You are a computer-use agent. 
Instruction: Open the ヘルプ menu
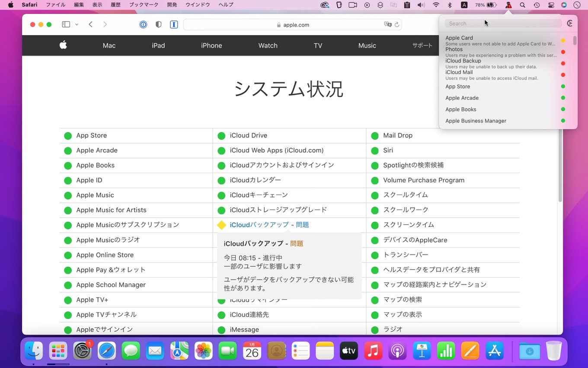[x=226, y=5]
